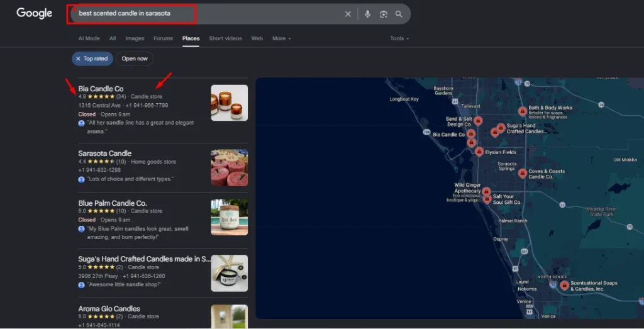Image resolution: width=644 pixels, height=329 pixels.
Task: Click the magnifying glass search icon
Action: (x=399, y=14)
